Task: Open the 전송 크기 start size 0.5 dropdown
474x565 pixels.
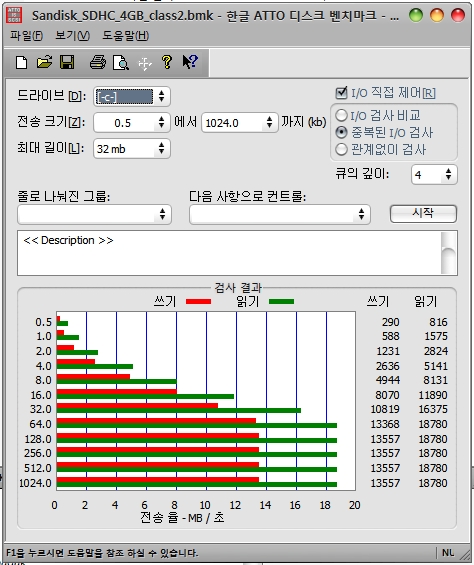Action: pos(132,123)
